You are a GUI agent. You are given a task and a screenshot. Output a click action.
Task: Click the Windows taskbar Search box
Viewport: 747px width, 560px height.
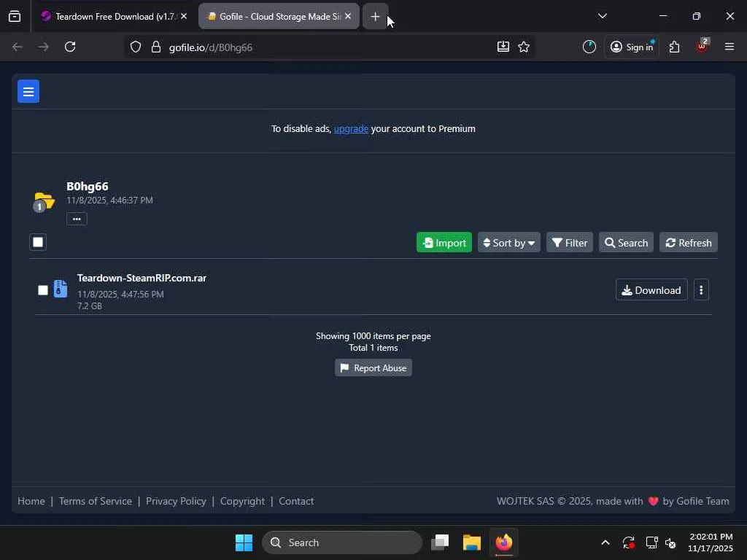(342, 542)
